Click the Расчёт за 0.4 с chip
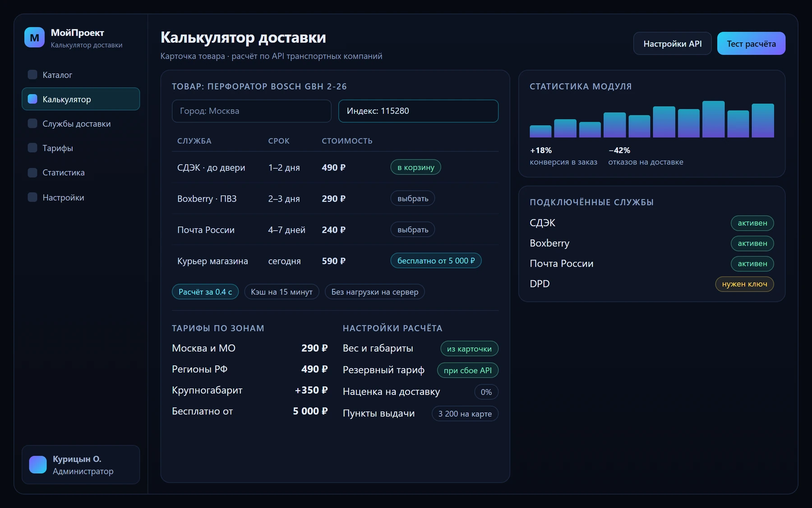This screenshot has width=812, height=508. 205,292
